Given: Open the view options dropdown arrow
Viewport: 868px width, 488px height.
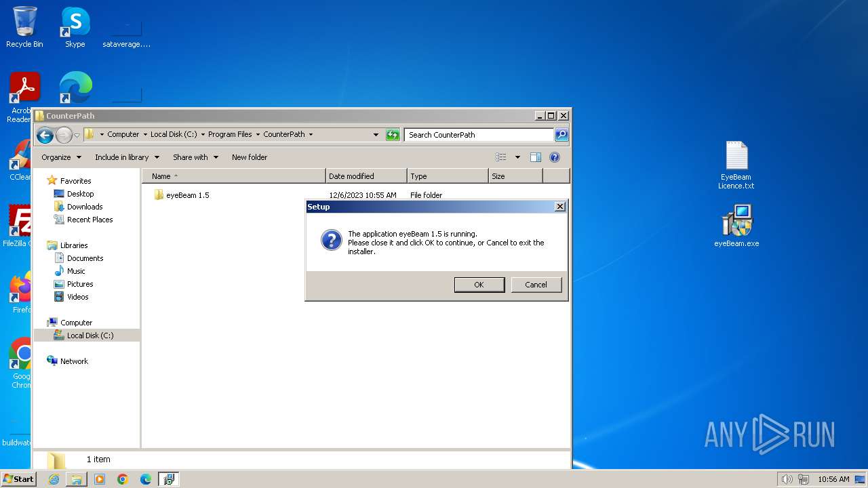Looking at the screenshot, I should tap(517, 157).
